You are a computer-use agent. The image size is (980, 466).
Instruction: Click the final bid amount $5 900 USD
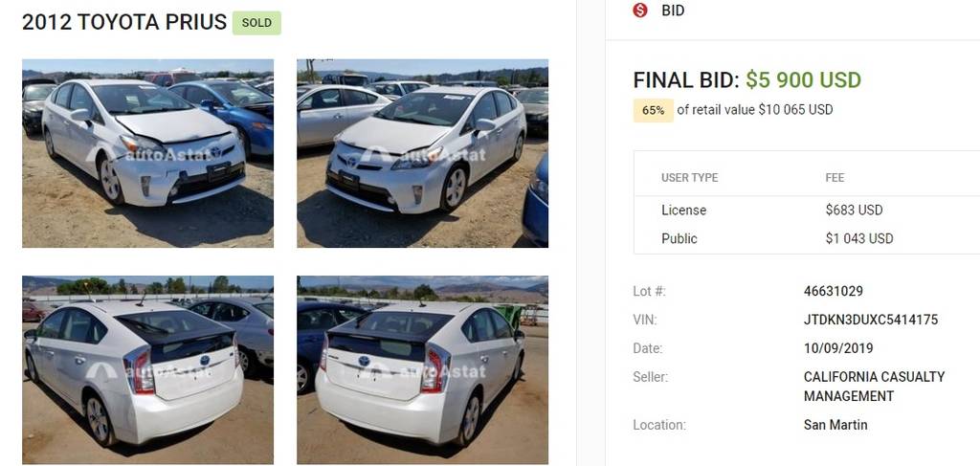(803, 80)
